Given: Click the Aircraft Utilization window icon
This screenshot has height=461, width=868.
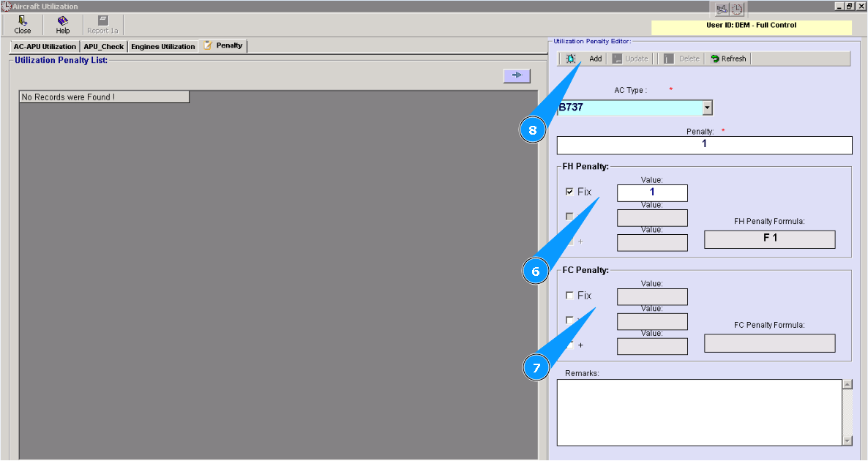Looking at the screenshot, I should 6,6.
